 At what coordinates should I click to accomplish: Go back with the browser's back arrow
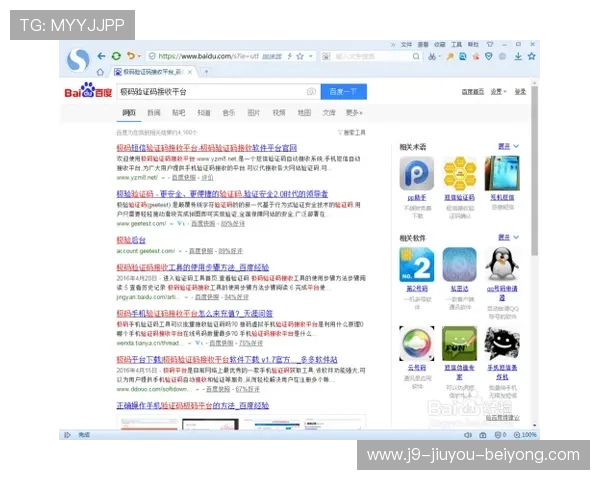pyautogui.click(x=101, y=56)
